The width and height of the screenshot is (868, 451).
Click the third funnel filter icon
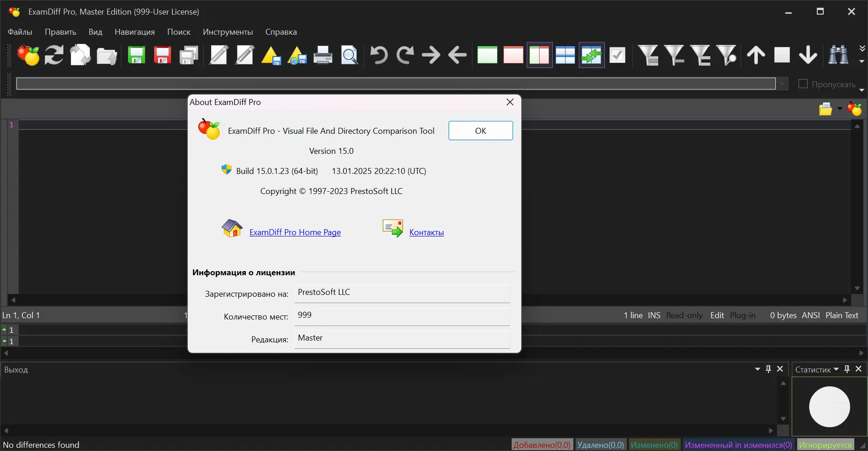(700, 55)
